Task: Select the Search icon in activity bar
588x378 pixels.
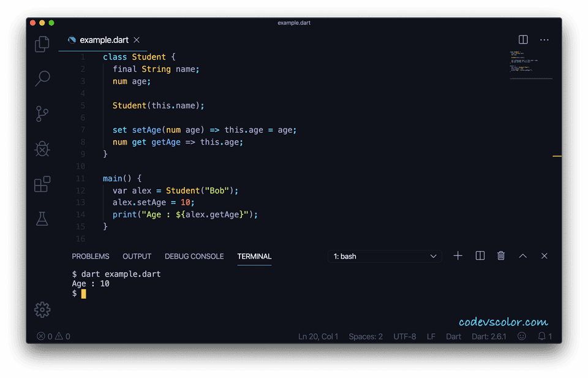Action: click(42, 78)
